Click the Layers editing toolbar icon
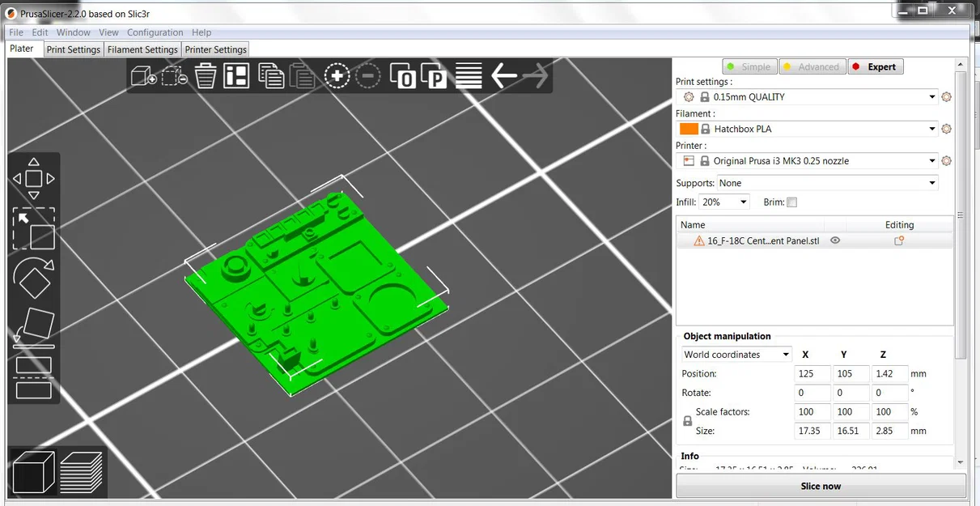Image resolution: width=980 pixels, height=506 pixels. (469, 76)
